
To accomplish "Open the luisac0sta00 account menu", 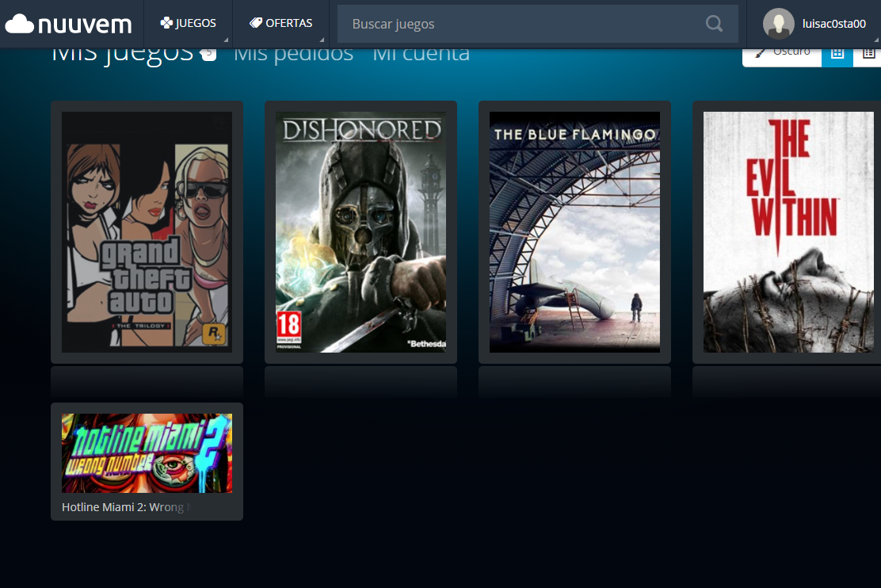I will [x=833, y=24].
